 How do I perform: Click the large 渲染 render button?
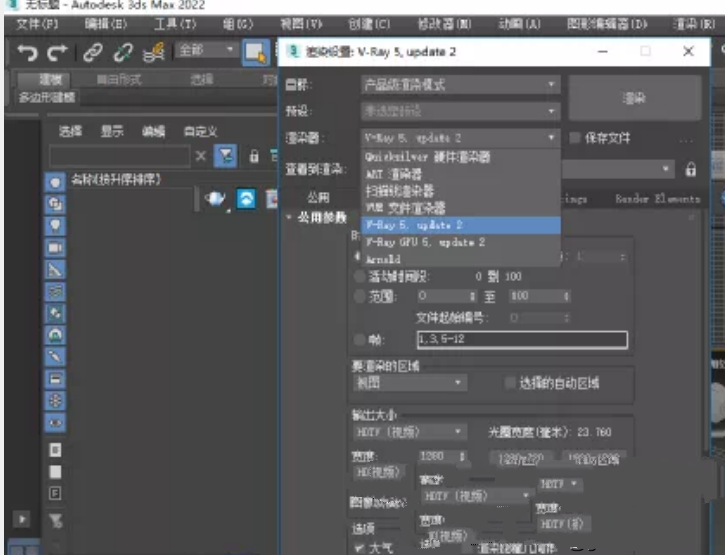[x=635, y=98]
